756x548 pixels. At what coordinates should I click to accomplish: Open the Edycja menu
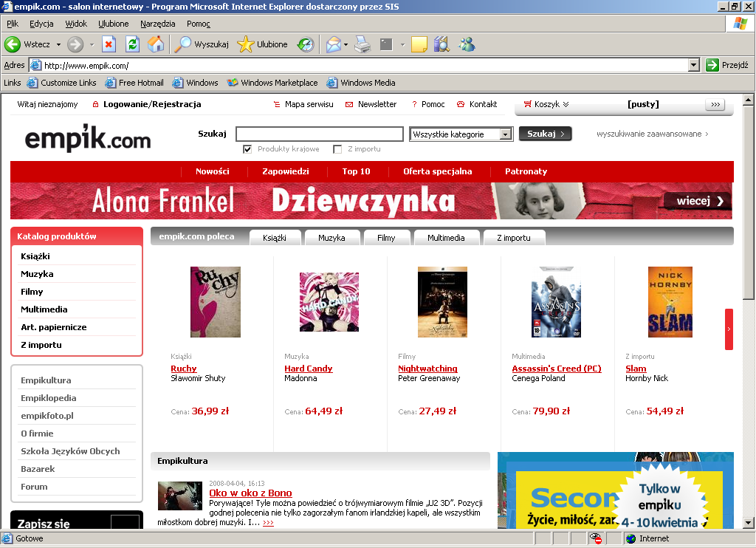coord(41,24)
